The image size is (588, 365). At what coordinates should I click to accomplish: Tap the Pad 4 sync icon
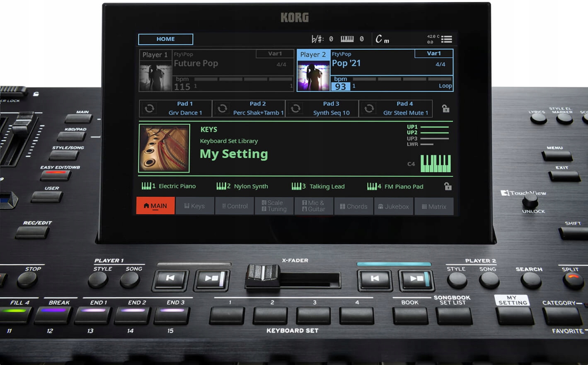pyautogui.click(x=369, y=108)
